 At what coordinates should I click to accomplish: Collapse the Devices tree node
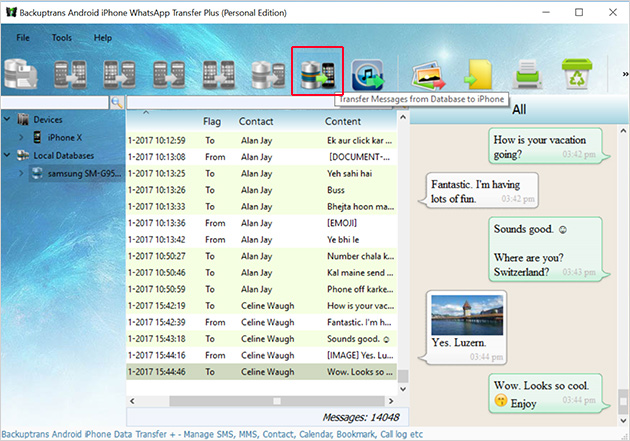click(7, 119)
